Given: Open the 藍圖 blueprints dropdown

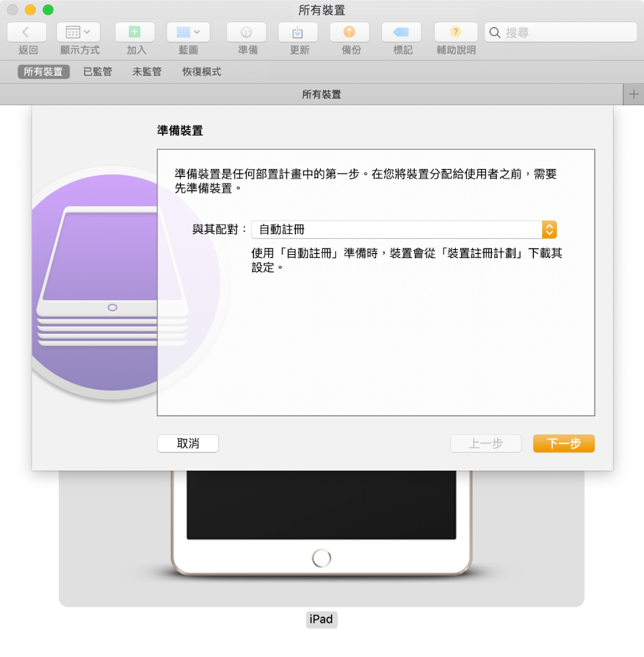Looking at the screenshot, I should [188, 32].
